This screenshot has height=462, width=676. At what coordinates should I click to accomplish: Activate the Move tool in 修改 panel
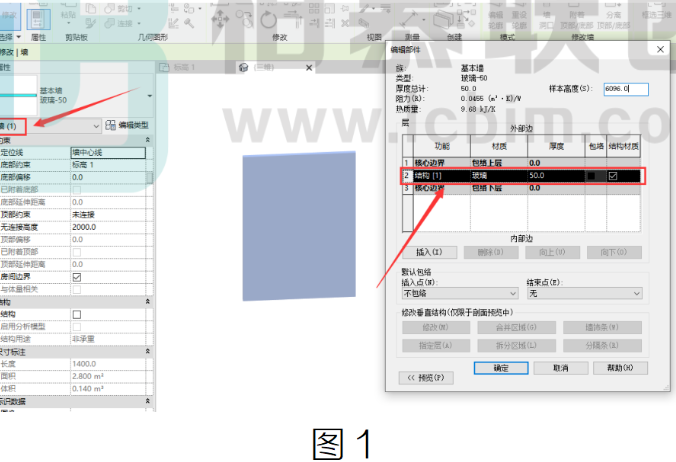pos(220,19)
